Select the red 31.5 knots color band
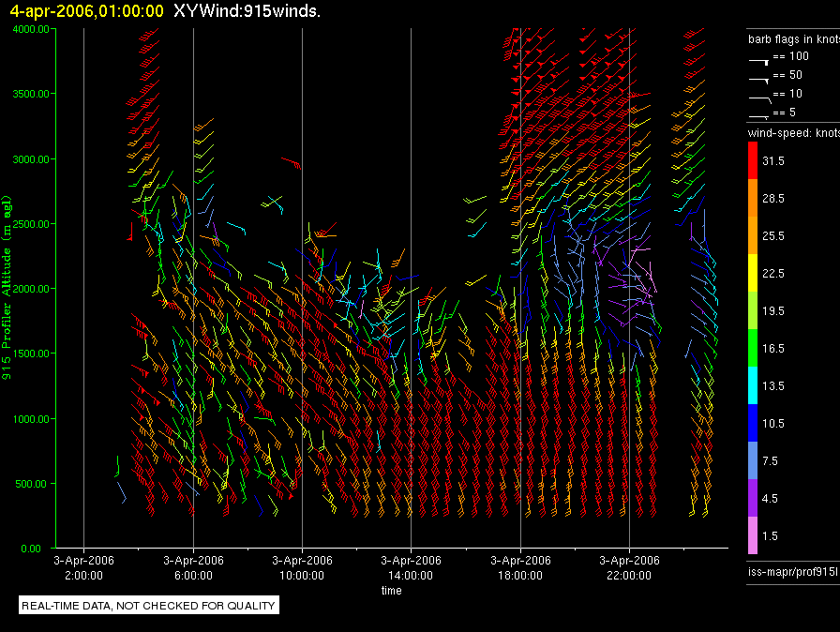The height and width of the screenshot is (632, 840). point(753,160)
